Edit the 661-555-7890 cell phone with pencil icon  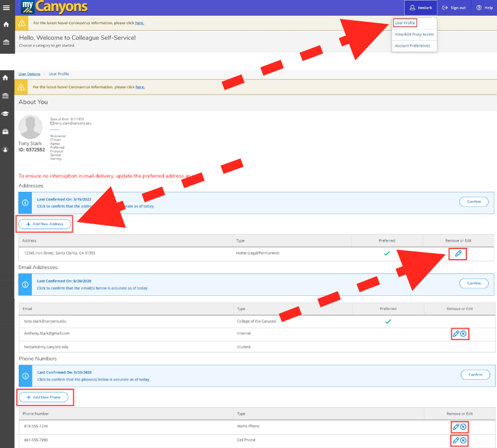click(456, 440)
